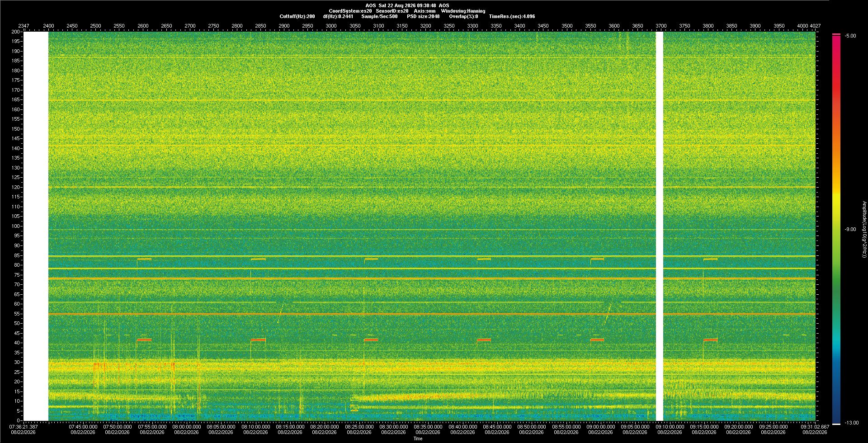Click the top axis tick label '4027'
This screenshot has width=868, height=443.
click(x=815, y=26)
